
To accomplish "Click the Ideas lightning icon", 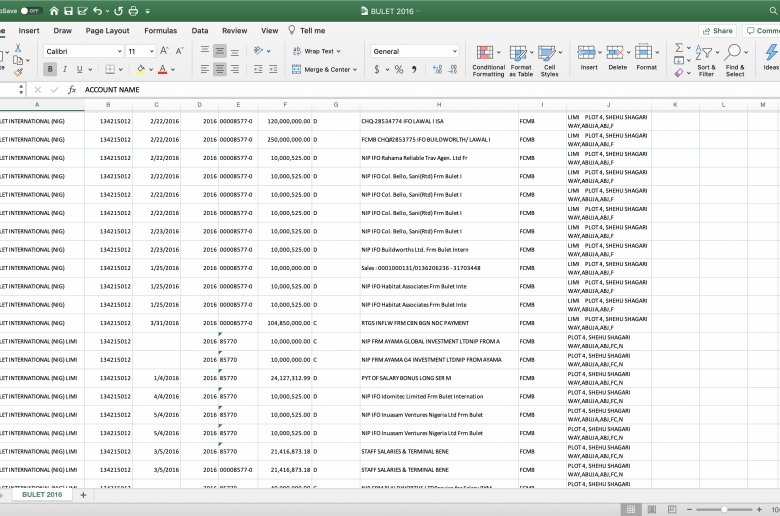I will [771, 56].
